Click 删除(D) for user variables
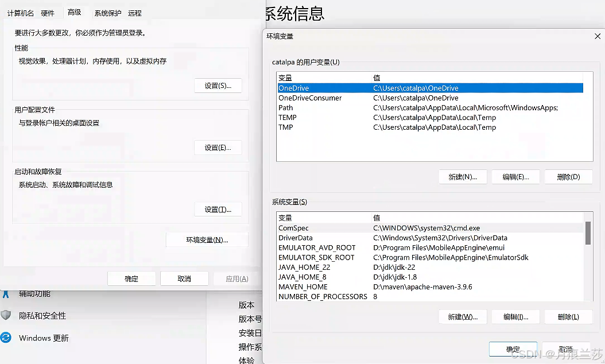Image resolution: width=605 pixels, height=364 pixels. (568, 177)
